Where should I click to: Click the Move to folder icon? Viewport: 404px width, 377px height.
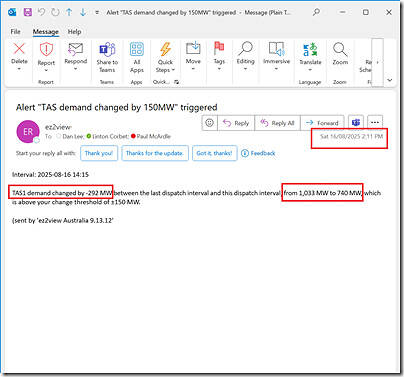193,48
